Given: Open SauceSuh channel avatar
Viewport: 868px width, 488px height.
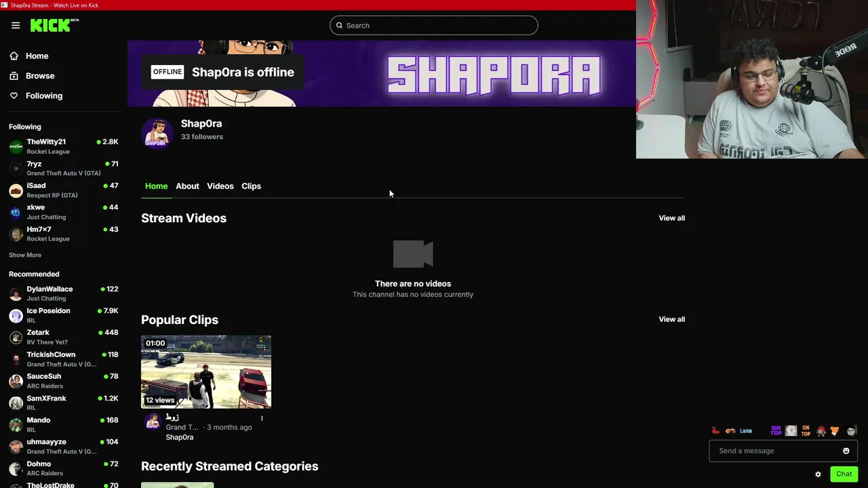Looking at the screenshot, I should point(16,381).
